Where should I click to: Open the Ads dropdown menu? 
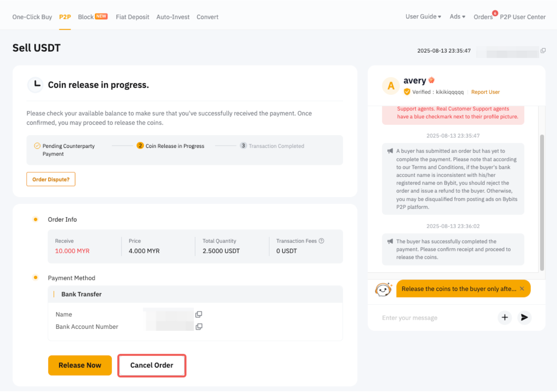[457, 17]
